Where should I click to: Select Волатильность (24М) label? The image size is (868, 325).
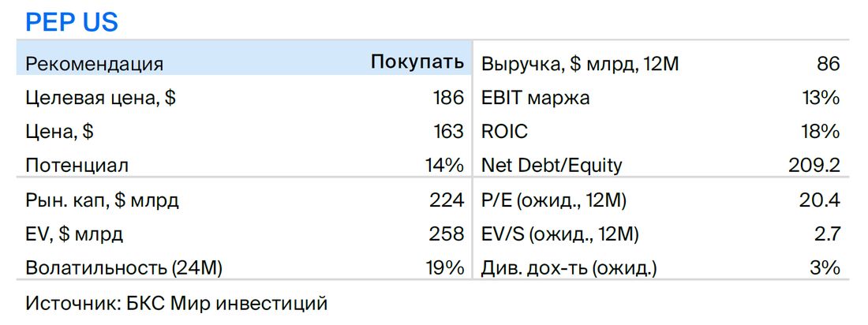[x=124, y=268]
